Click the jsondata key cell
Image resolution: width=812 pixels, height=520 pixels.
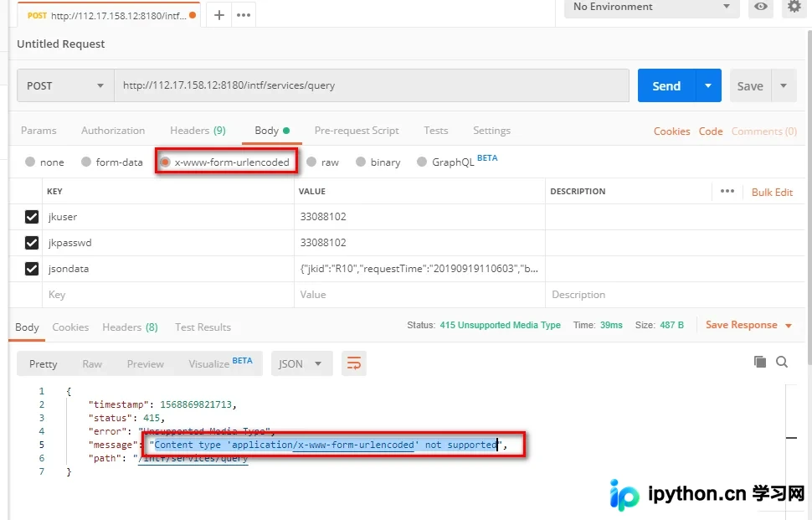[x=167, y=268]
